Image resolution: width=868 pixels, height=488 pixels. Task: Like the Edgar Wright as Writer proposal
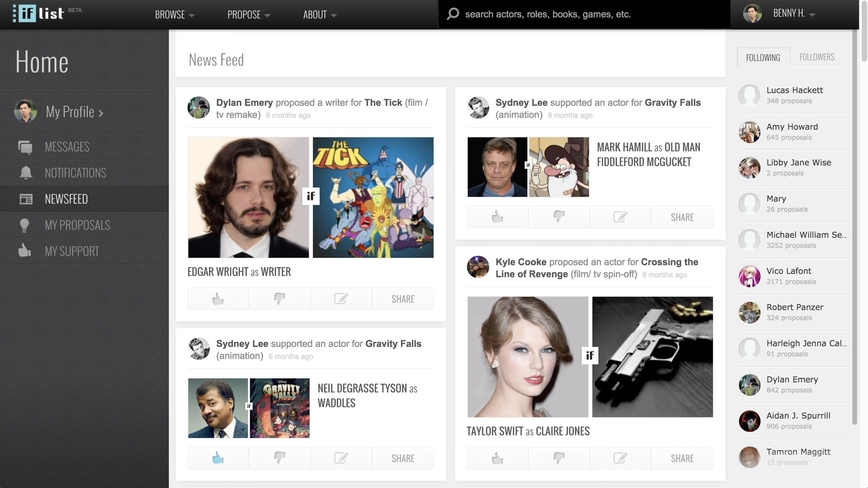(x=218, y=299)
